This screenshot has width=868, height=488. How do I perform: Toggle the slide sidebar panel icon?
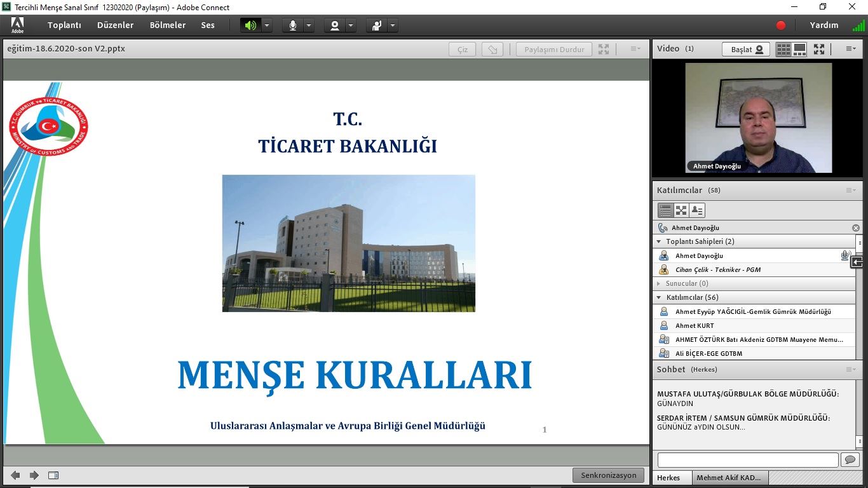(53, 475)
